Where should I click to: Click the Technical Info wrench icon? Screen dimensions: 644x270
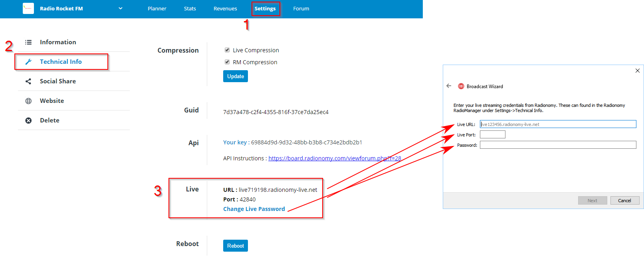point(28,62)
